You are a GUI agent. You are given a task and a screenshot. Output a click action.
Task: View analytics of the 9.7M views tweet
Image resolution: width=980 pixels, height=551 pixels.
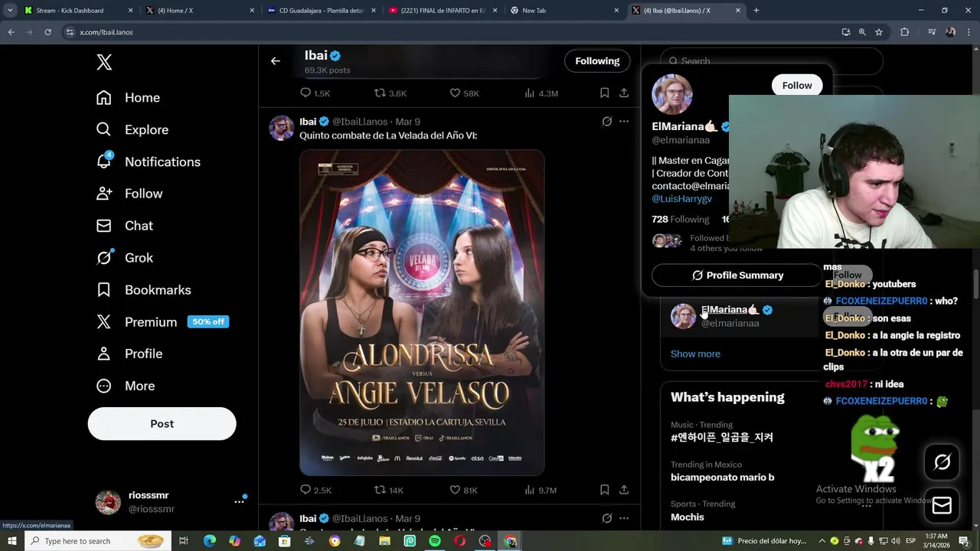pos(540,490)
